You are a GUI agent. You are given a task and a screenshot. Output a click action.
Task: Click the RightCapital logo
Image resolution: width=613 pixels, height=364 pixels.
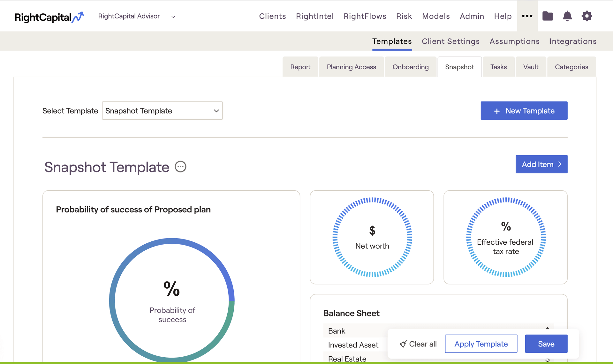[49, 17]
